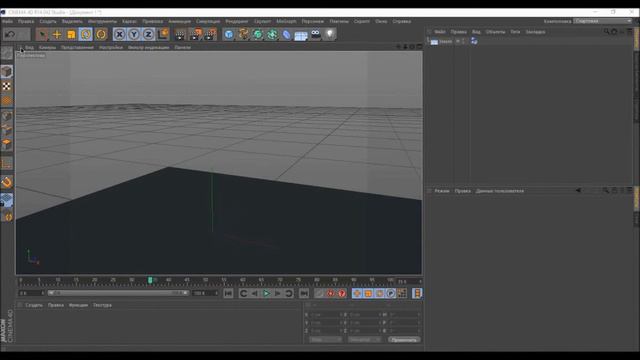
Task: Switch to Texture mode checker icon
Action: point(7,86)
